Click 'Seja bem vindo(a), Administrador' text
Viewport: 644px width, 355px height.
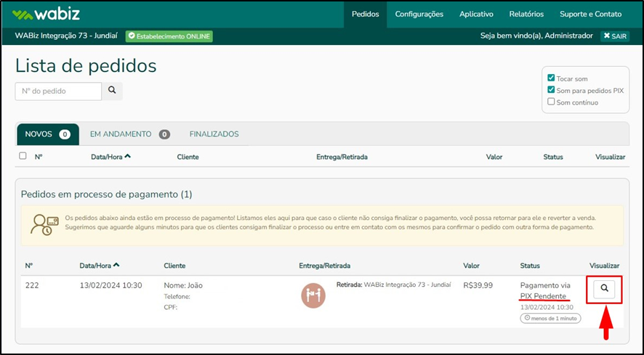536,36
